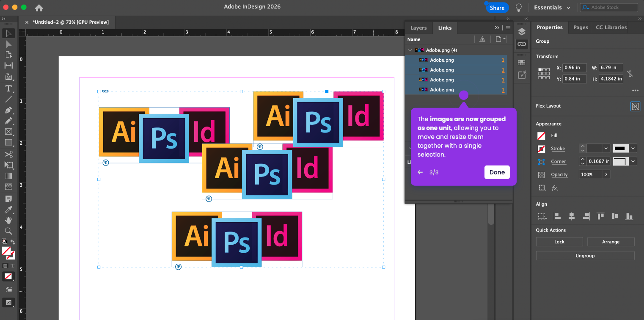Select the Page tool
This screenshot has width=644, height=320.
(x=8, y=55)
